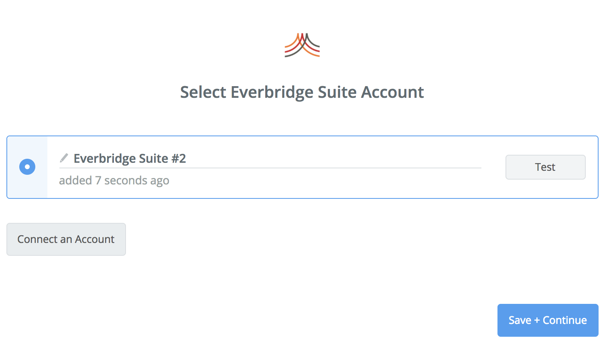Click the word 'Everbridge' in the page title

coord(272,93)
